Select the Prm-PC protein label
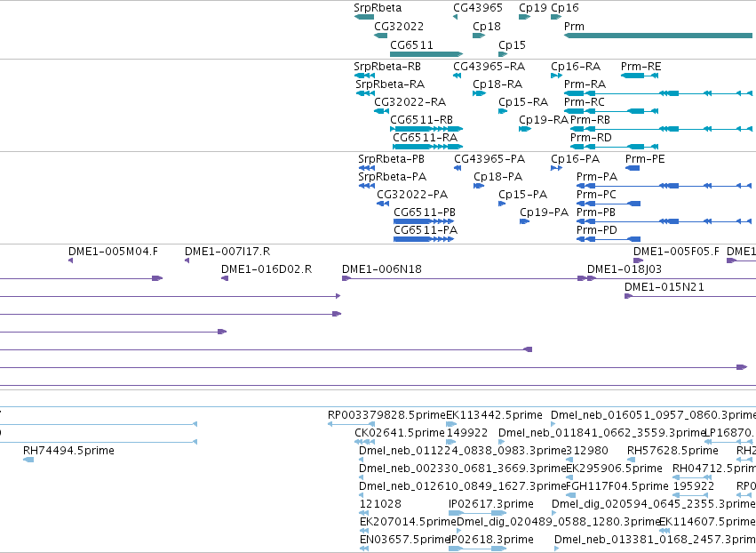The width and height of the screenshot is (756, 553). click(596, 195)
